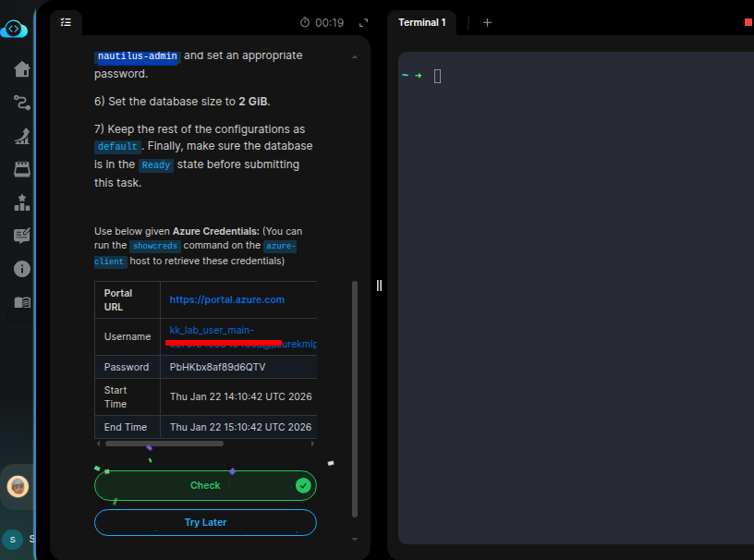Screen dimensions: 754x560
Task: Click Start Time value cell
Action: 241,397
